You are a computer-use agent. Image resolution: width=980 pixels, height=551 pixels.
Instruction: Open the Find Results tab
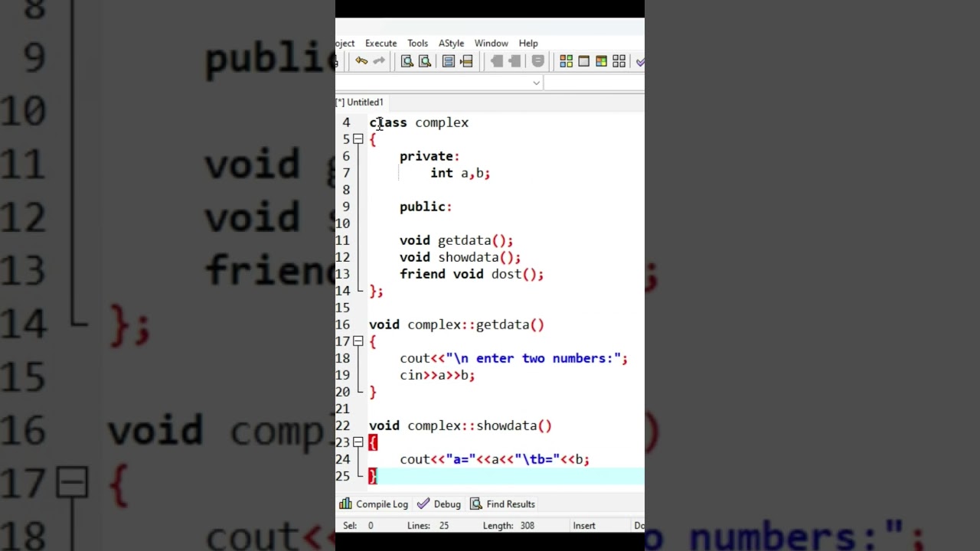pyautogui.click(x=502, y=504)
